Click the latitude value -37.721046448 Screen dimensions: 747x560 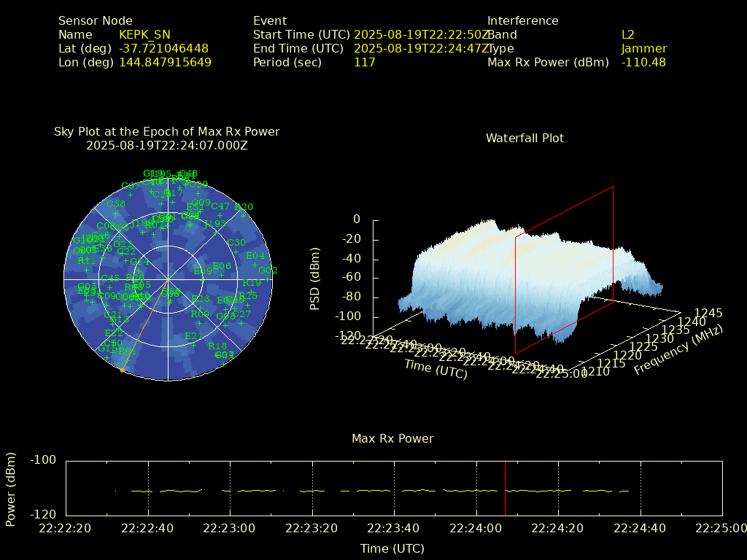[x=163, y=49]
